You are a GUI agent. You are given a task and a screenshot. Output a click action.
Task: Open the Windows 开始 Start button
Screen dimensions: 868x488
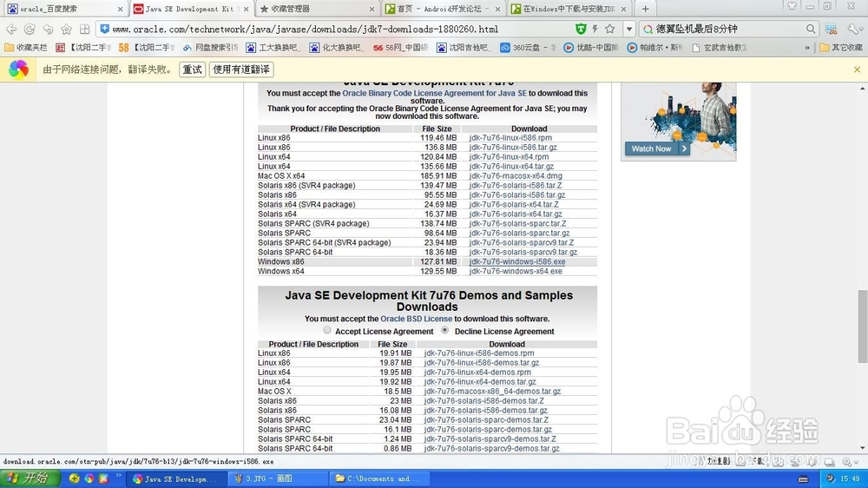tap(30, 478)
